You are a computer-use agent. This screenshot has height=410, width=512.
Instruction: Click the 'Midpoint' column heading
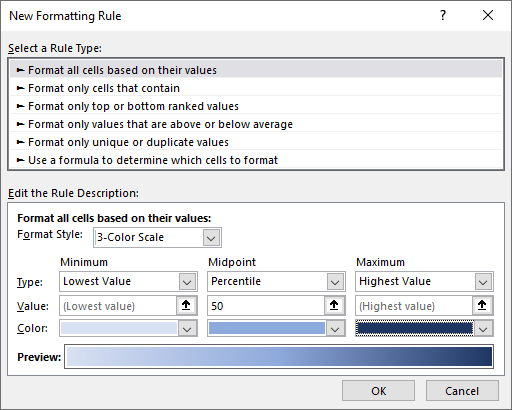tap(232, 262)
